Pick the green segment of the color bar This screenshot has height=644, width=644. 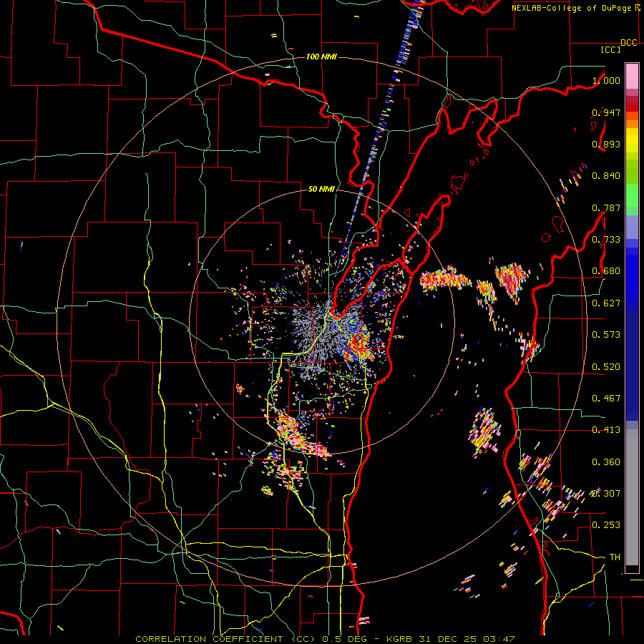(632, 195)
